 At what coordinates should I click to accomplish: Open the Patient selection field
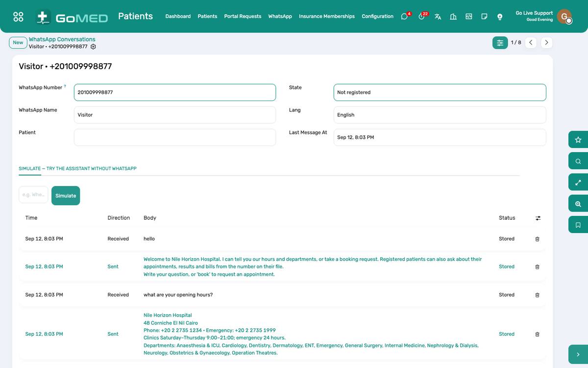[x=174, y=137]
